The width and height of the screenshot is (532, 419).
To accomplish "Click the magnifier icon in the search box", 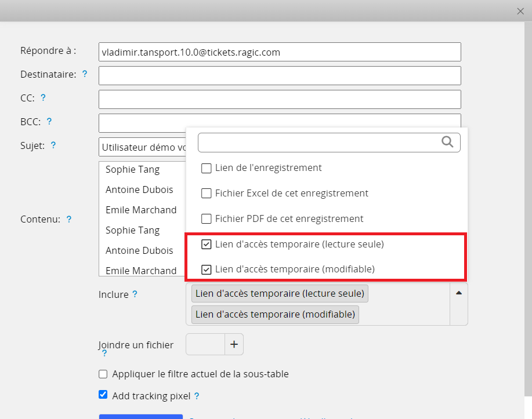I will coord(447,142).
